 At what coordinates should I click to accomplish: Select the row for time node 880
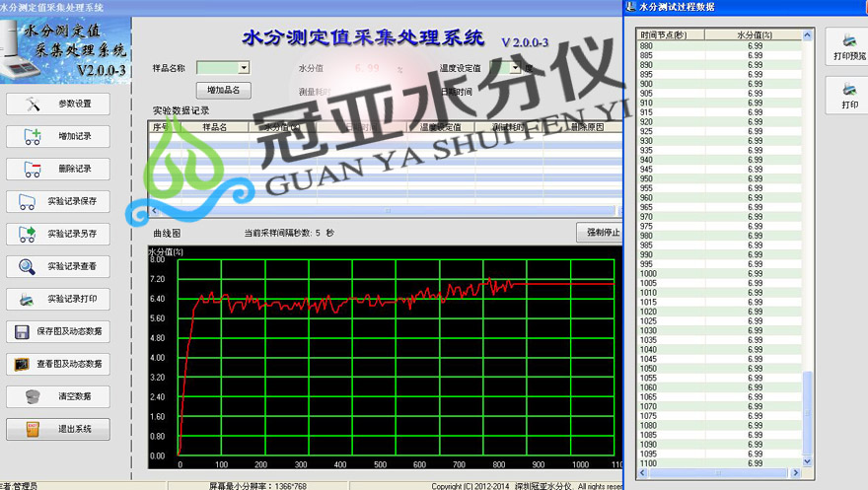[x=719, y=46]
